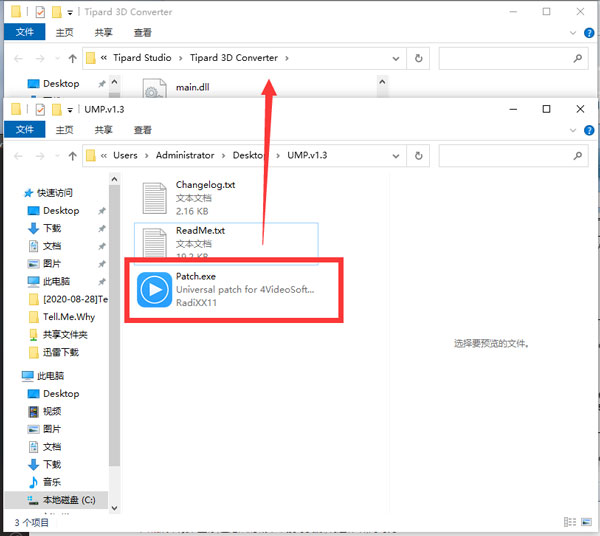Screen dimensions: 600x536
Task: Click properties quick-access icon in UMP.v1.3 title bar
Action: click(40, 110)
